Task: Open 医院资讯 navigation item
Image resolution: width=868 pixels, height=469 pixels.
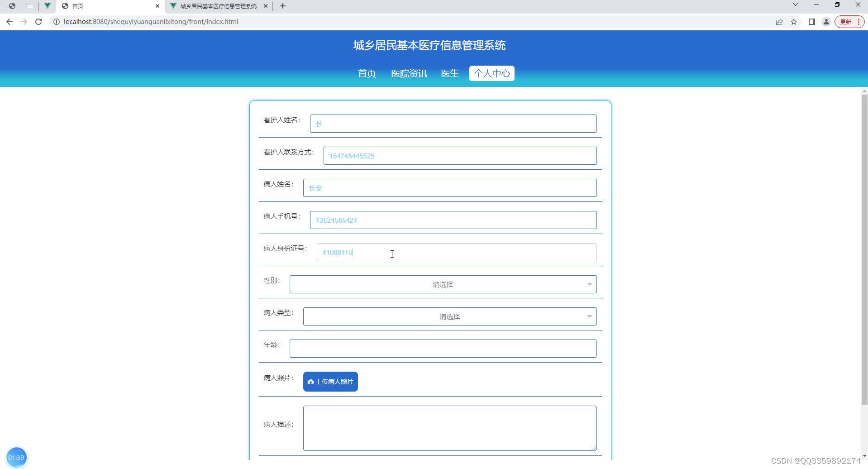Action: (x=409, y=73)
